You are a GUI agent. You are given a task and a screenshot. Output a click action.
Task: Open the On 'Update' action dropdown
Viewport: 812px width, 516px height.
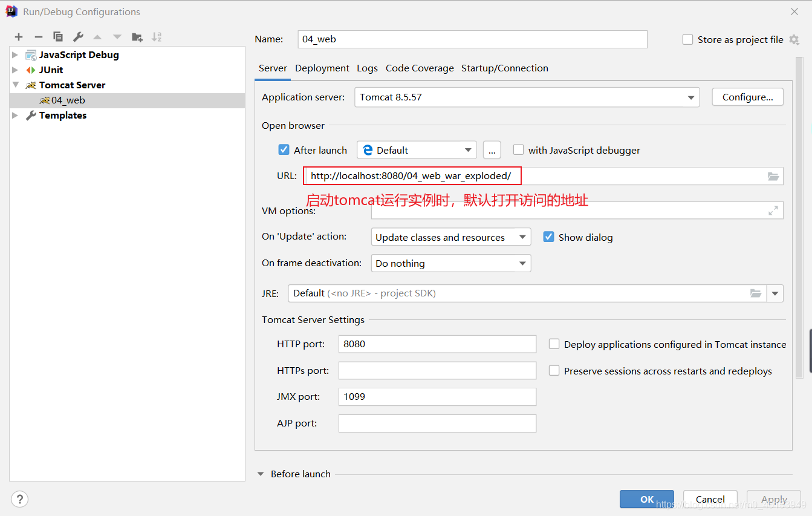coord(451,237)
